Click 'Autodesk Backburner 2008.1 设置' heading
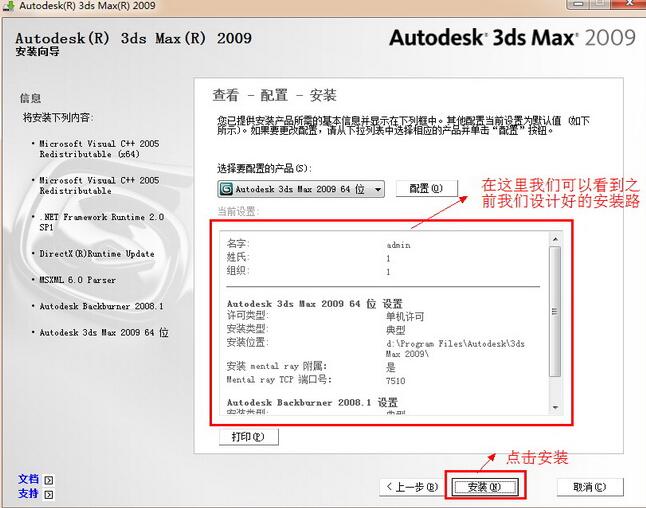 (x=312, y=402)
